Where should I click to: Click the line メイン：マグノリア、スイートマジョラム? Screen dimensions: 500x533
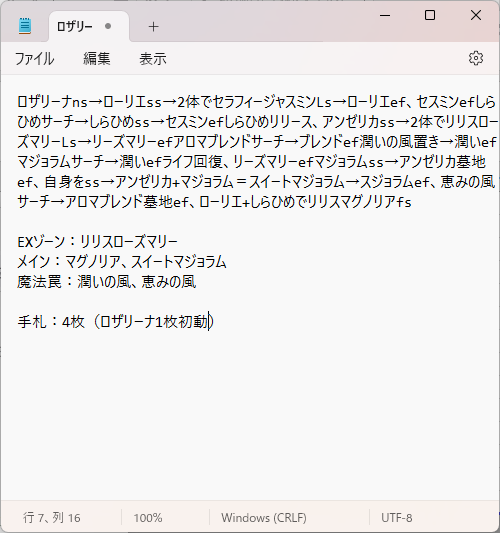pos(122,262)
